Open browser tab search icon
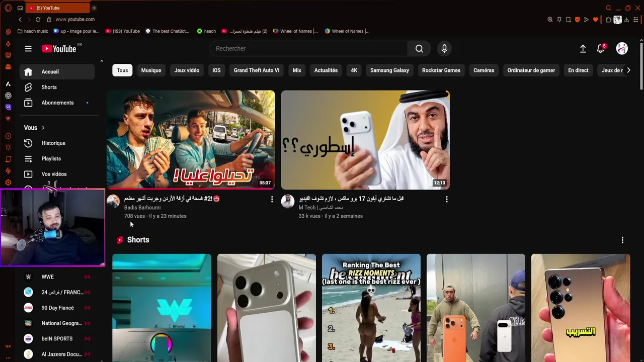Screen dimensions: 644x362 (608, 8)
